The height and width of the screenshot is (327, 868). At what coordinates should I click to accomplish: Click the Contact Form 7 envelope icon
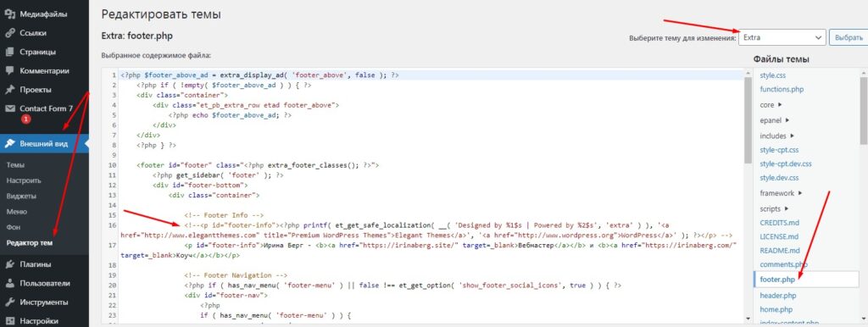9,108
